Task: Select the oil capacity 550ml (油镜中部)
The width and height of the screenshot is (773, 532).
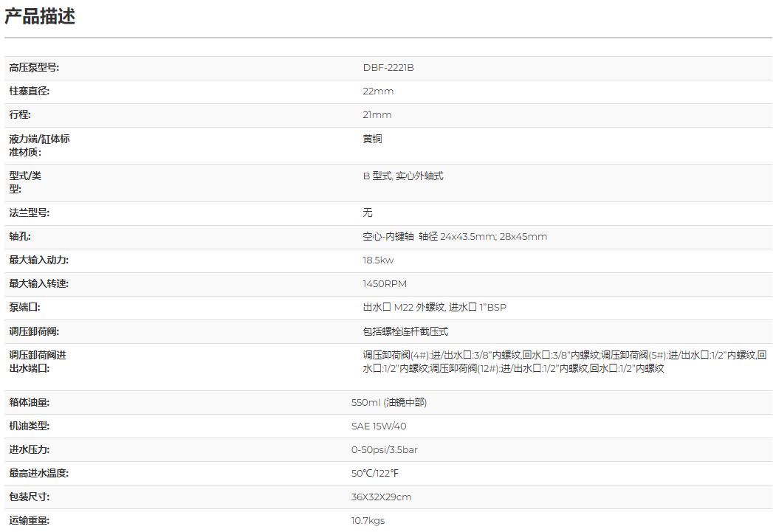Action: coord(389,403)
